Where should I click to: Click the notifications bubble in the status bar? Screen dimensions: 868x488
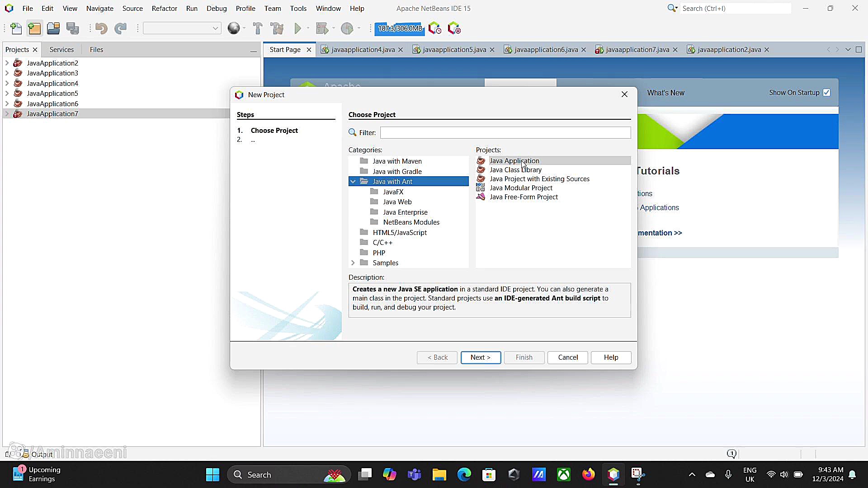tap(731, 454)
